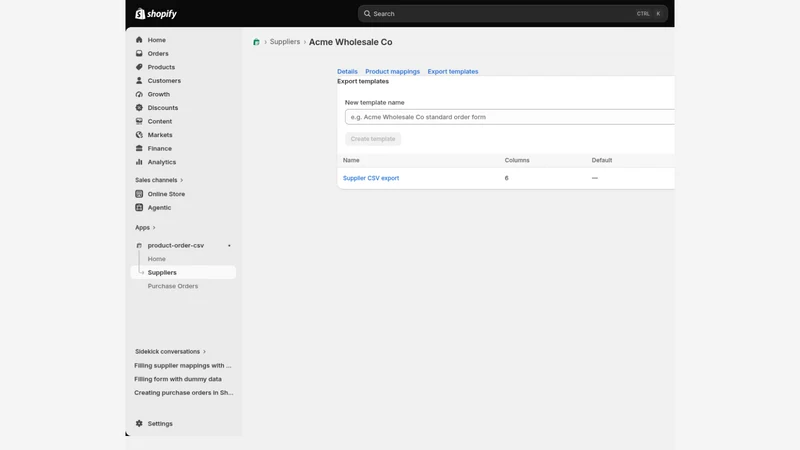This screenshot has width=800, height=450.
Task: Open the Orders inbox icon
Action: coord(139,53)
